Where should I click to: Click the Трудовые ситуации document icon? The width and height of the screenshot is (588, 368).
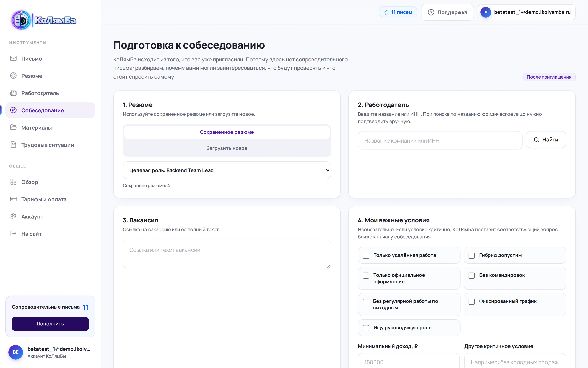pyautogui.click(x=13, y=145)
